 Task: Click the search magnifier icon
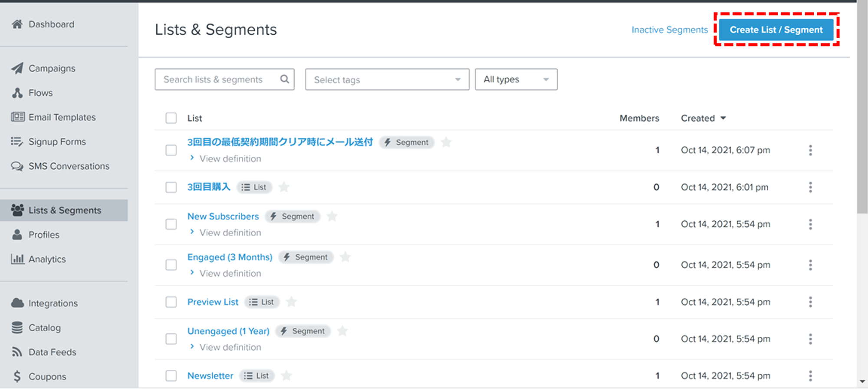[284, 79]
